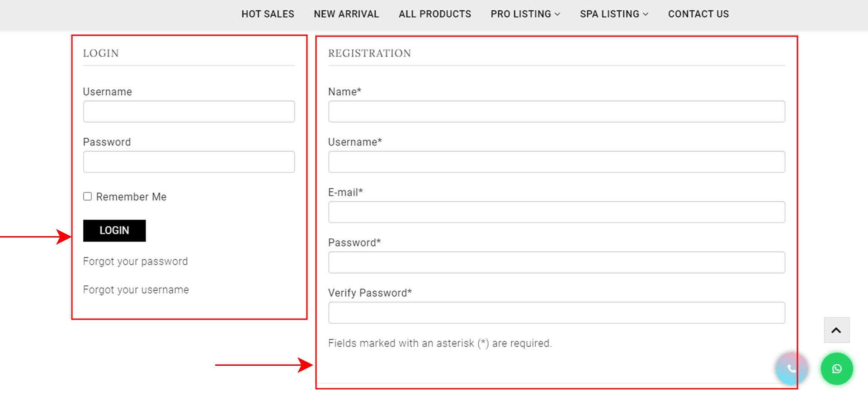Open the ALL PRODUCTS menu item
Screen dimensions: 868x401
click(x=434, y=14)
